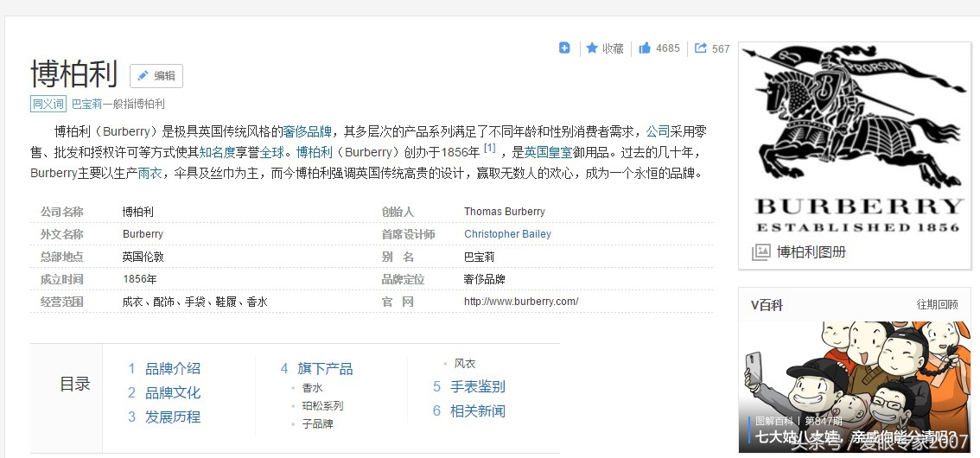The image size is (980, 458).
Task: Click the Burberry value in the 外文名称 row
Action: 143,234
